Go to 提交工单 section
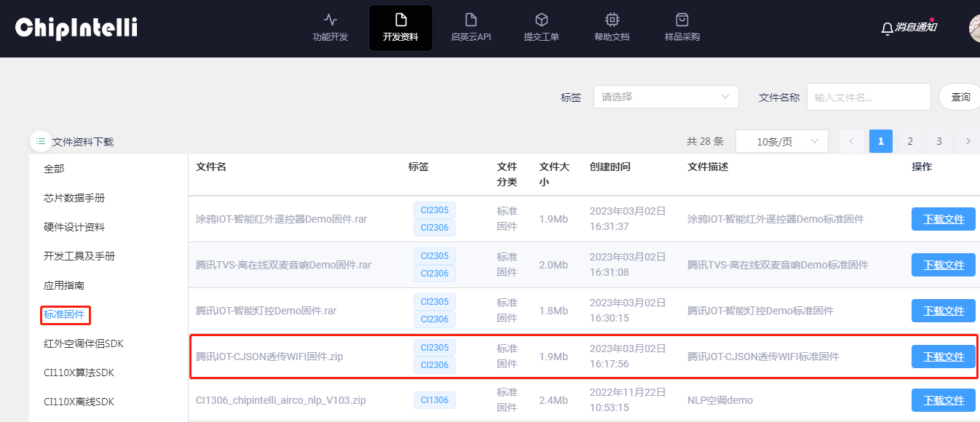 point(541,28)
